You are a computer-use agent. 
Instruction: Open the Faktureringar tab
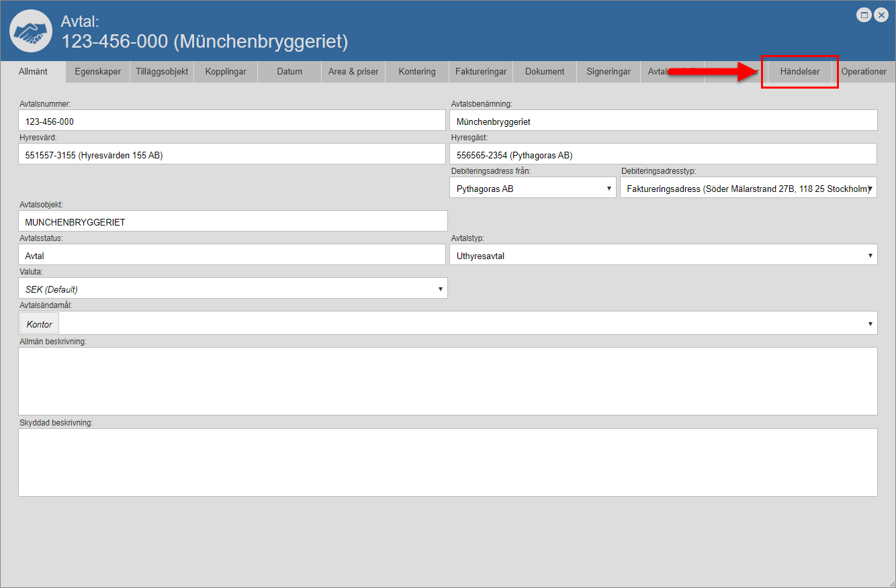(481, 72)
